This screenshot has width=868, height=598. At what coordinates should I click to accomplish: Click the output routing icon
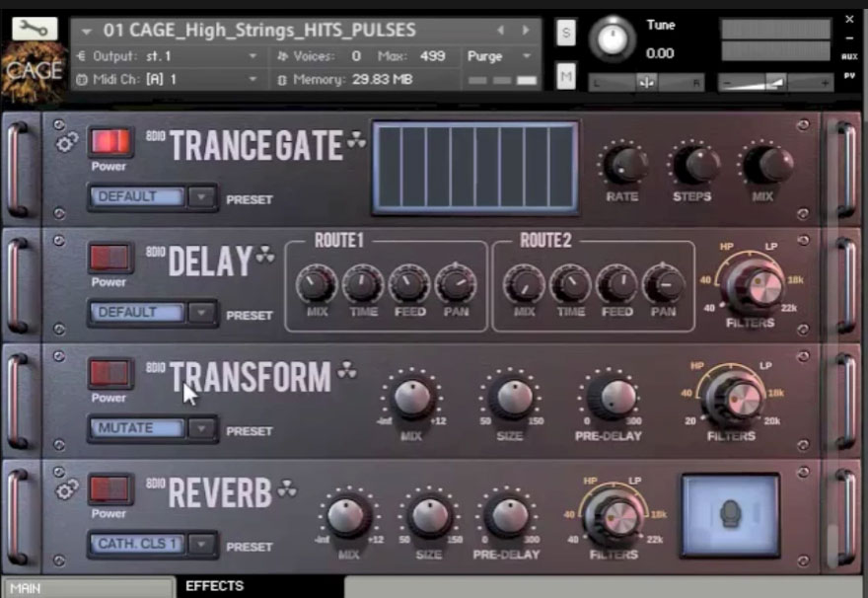81,56
